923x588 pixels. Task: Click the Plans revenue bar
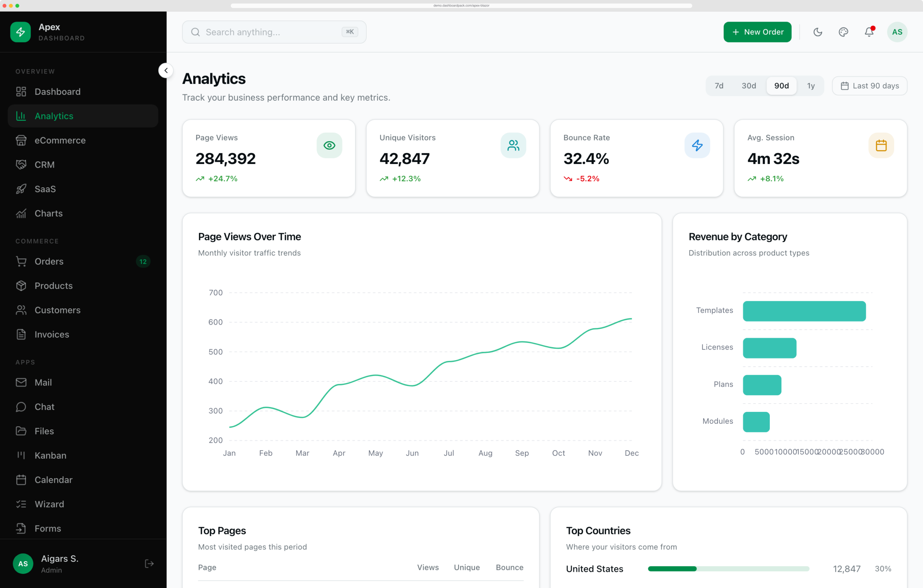[x=762, y=385]
